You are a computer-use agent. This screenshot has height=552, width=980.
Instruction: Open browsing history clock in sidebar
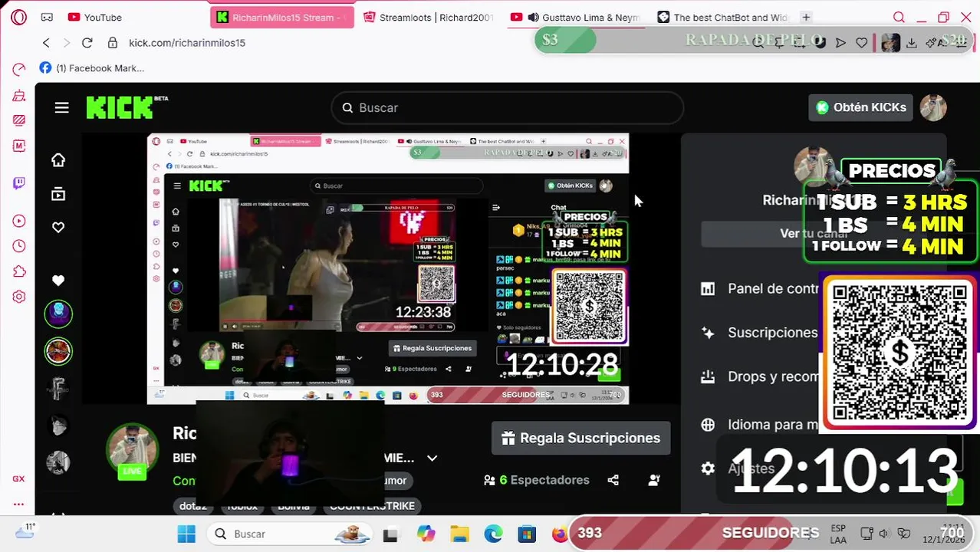pos(19,246)
